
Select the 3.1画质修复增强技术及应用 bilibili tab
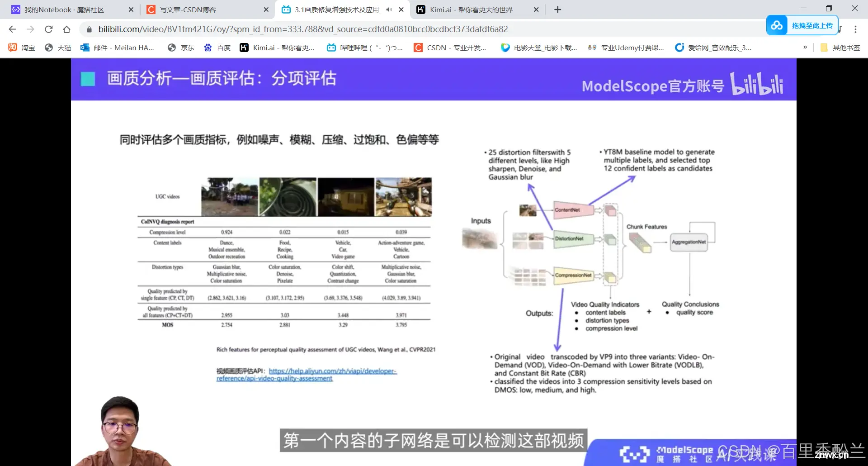336,10
